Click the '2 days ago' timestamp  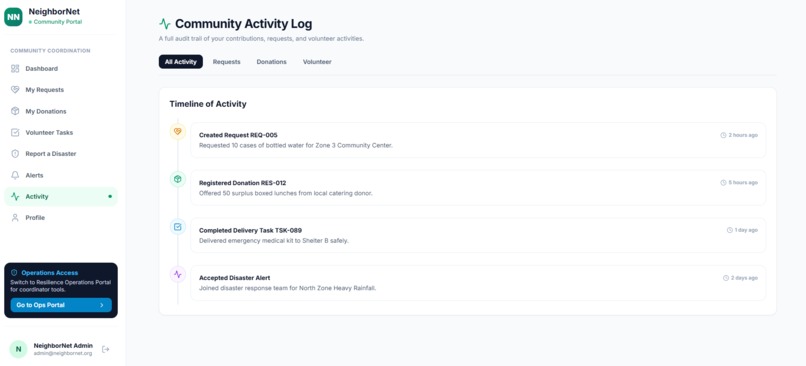[744, 278]
